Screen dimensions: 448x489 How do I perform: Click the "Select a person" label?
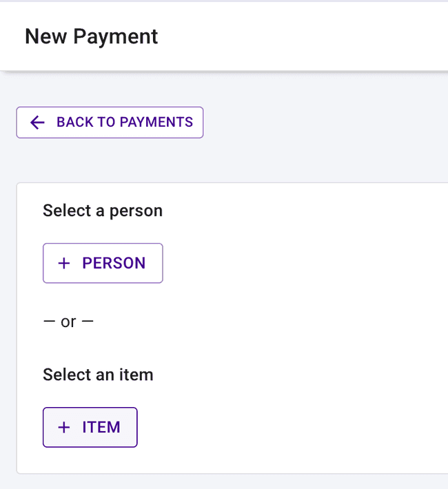click(103, 211)
